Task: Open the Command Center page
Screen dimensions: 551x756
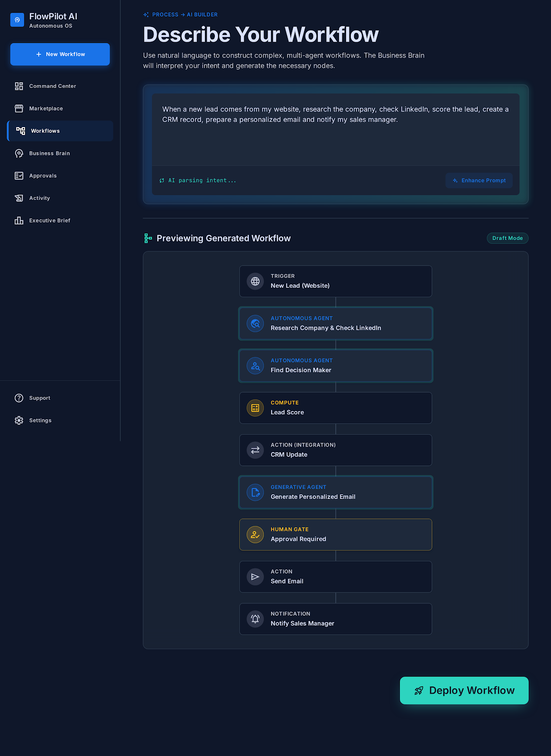Action: point(60,86)
